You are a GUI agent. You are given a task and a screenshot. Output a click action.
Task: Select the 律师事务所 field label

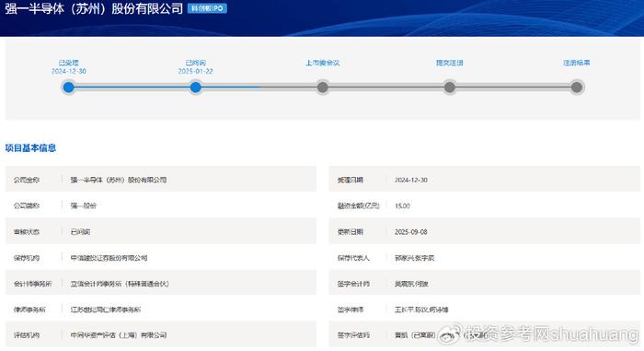coord(29,310)
